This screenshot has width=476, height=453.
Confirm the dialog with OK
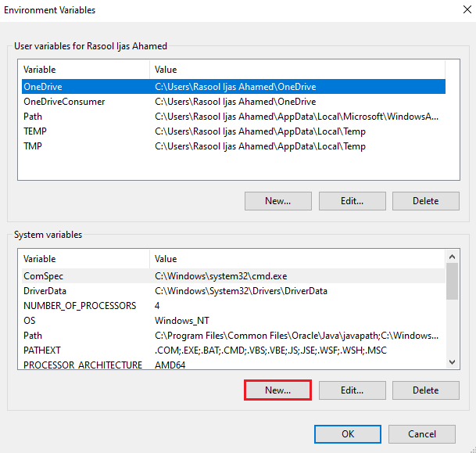pyautogui.click(x=348, y=434)
